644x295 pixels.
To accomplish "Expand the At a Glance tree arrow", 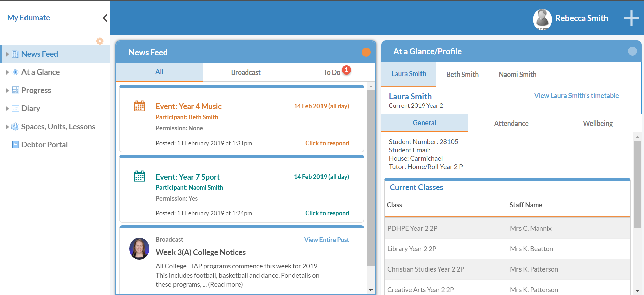I will point(7,72).
